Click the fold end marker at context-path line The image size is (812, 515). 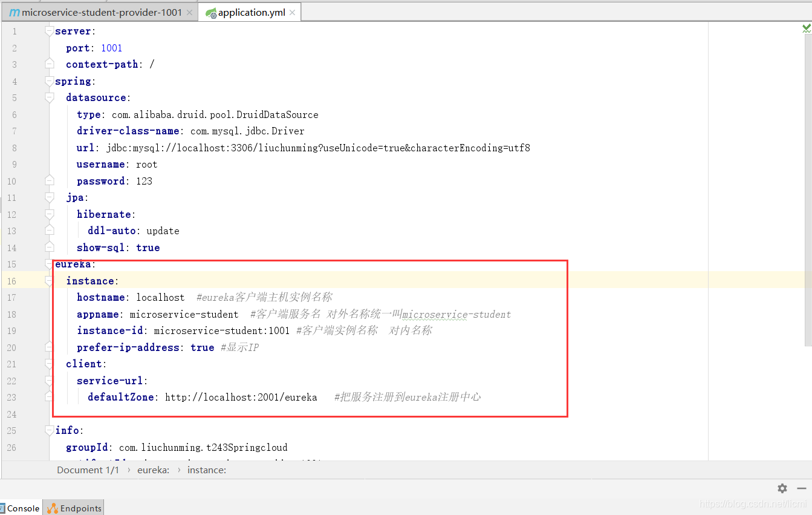(50, 64)
